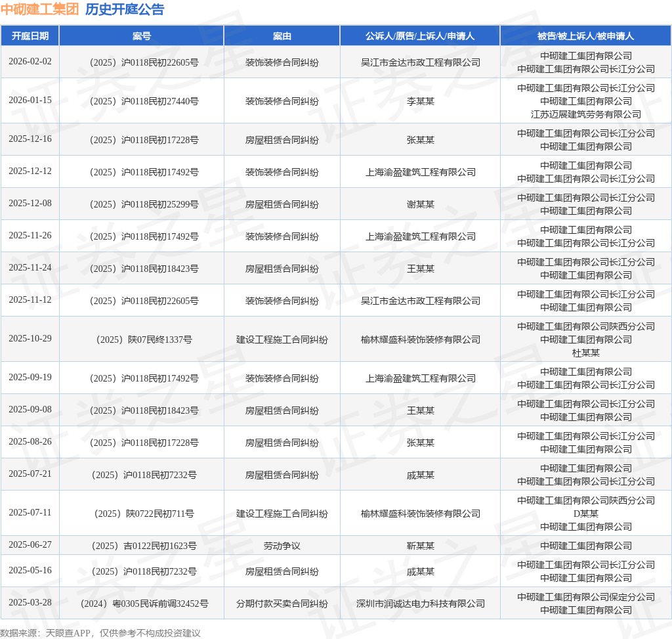Click 榆林耀盛科装饰装修有限公司 in the 2025-10-29 row
672x639 pixels.
click(421, 340)
